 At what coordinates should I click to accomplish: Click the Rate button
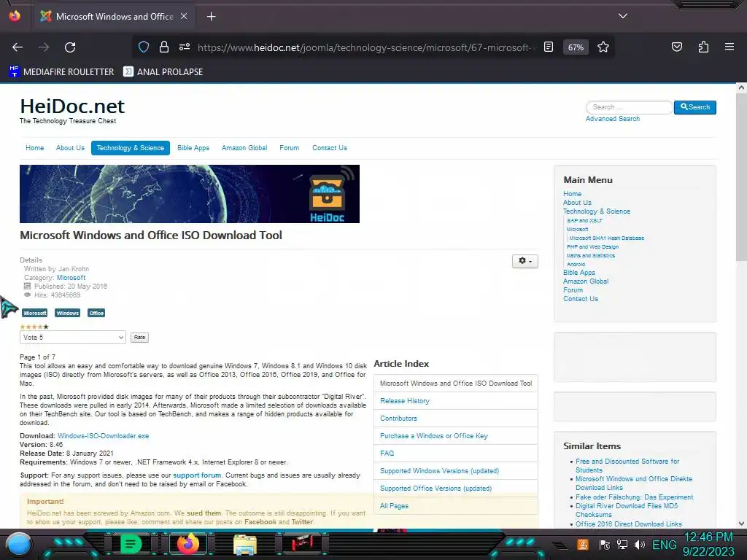tap(139, 337)
